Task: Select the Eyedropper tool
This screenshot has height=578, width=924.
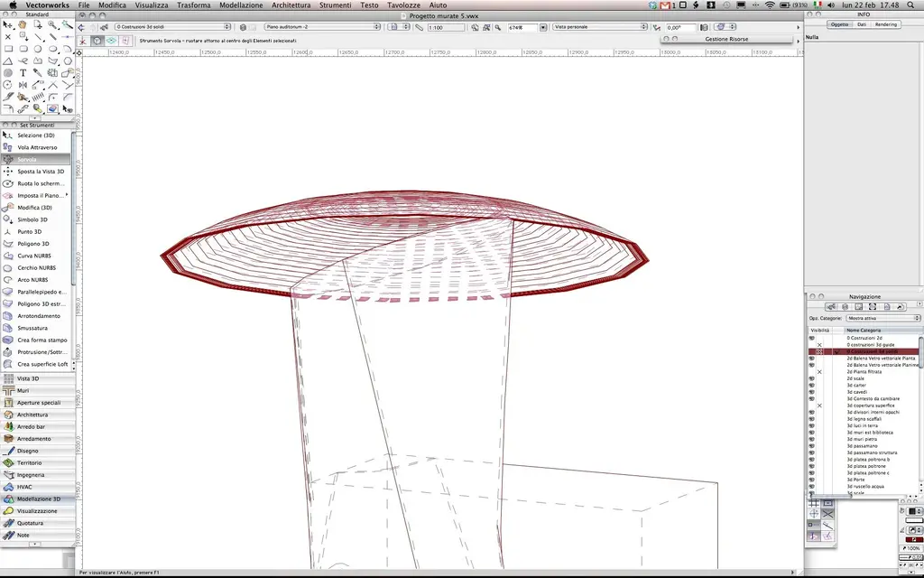Action: pyautogui.click(x=38, y=73)
